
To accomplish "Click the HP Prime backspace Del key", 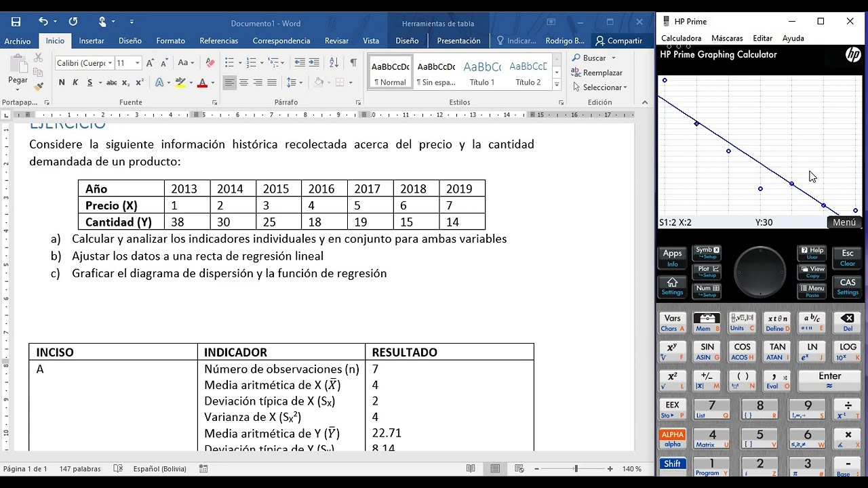I will click(x=848, y=322).
